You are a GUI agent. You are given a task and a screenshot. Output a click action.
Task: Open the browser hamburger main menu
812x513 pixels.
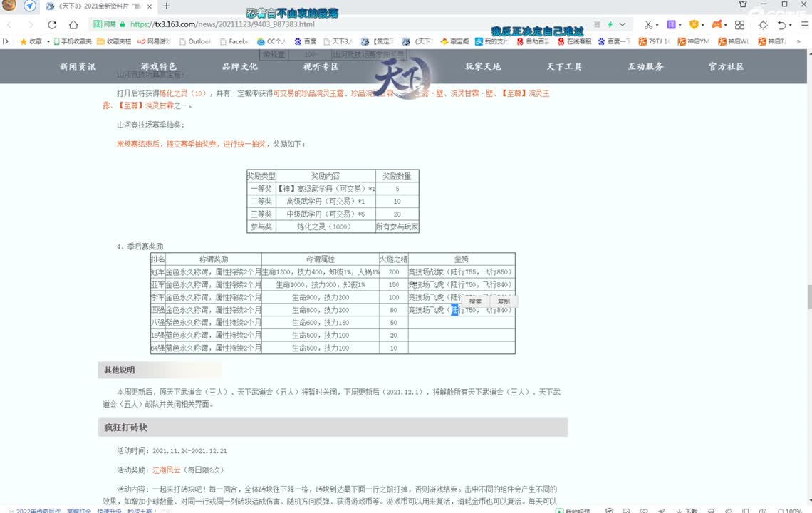pos(804,25)
